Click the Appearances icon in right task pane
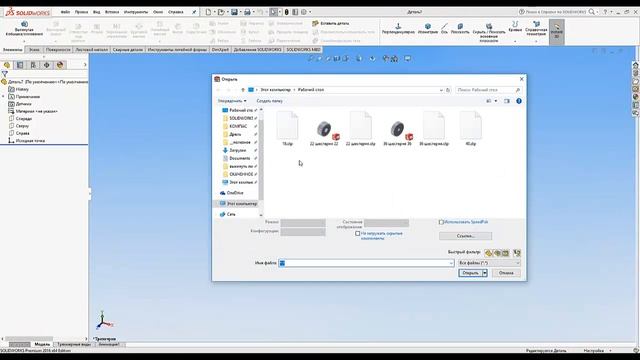Image resolution: width=640 pixels, height=360 pixels. pyautogui.click(x=636, y=97)
